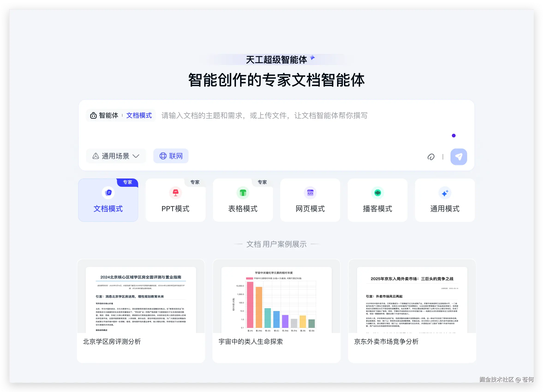Open 京东外卖市场竞争分析 case link
543x392 pixels.
pos(386,342)
